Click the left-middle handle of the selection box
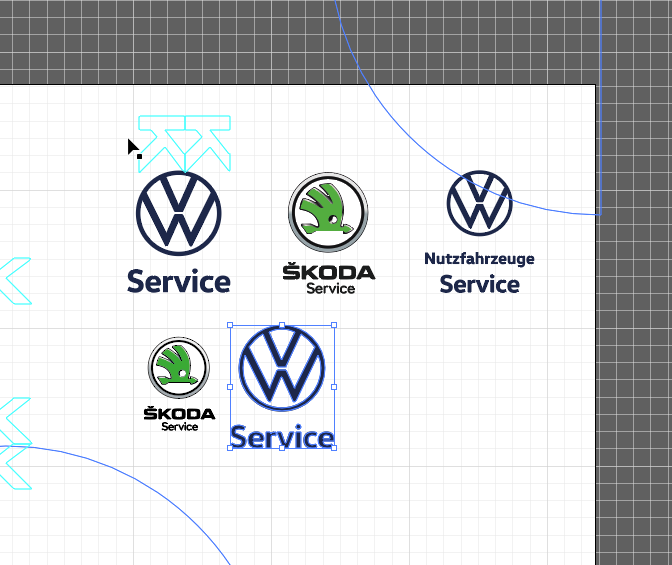The height and width of the screenshot is (565, 672). click(x=230, y=387)
